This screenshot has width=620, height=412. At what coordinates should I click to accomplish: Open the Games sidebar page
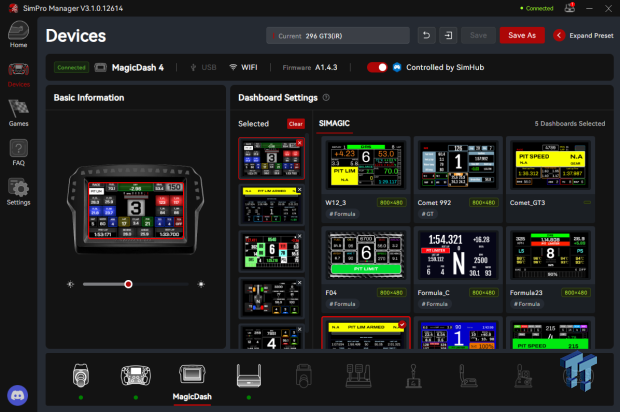click(19, 113)
